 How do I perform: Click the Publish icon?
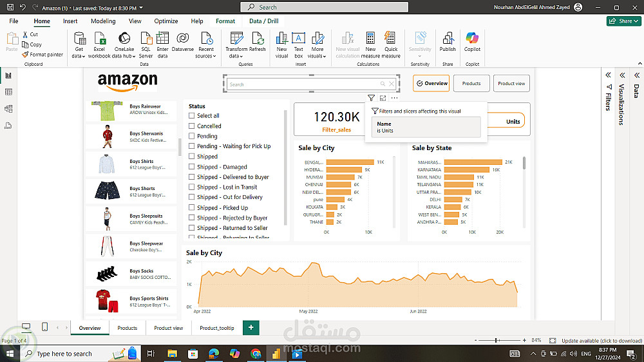pyautogui.click(x=448, y=39)
